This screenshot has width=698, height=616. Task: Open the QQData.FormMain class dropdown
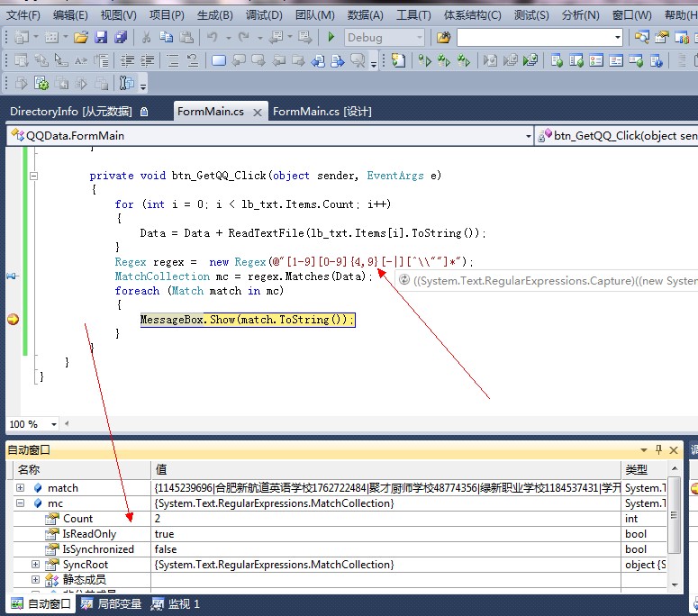coord(528,136)
